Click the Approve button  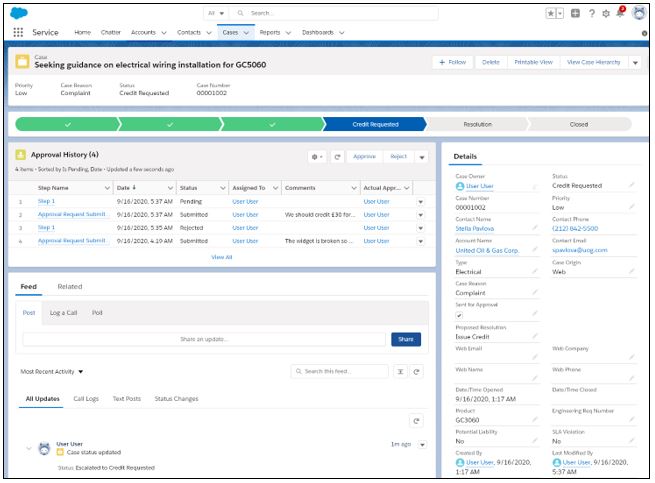pos(364,157)
